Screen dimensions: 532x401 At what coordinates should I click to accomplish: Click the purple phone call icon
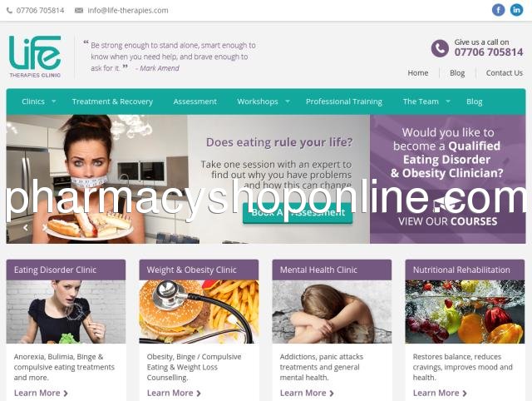tap(440, 48)
